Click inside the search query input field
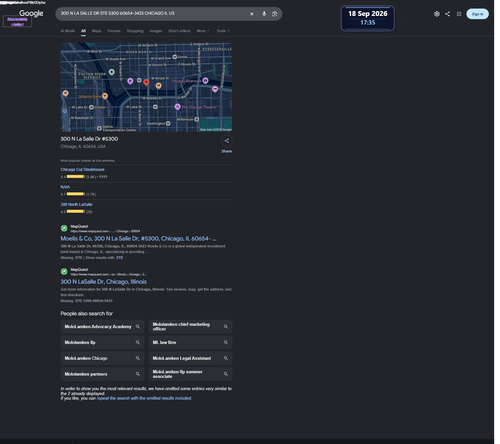 click(153, 13)
